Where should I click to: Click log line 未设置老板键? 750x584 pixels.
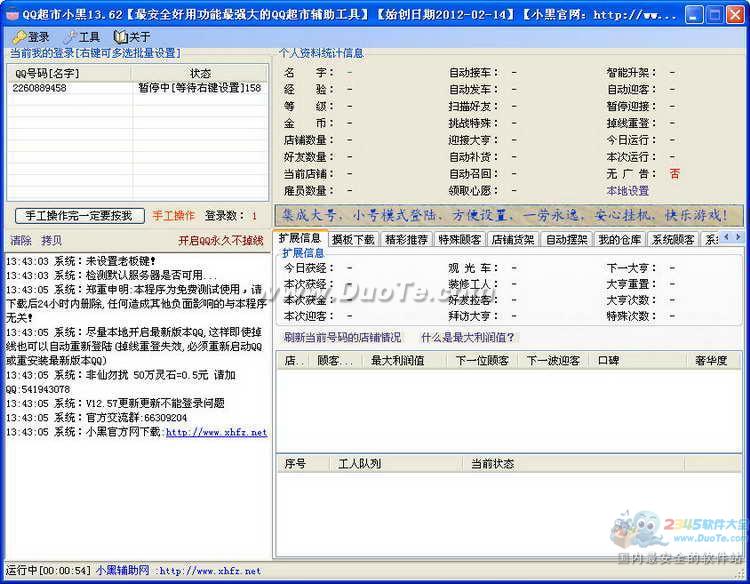[x=81, y=261]
